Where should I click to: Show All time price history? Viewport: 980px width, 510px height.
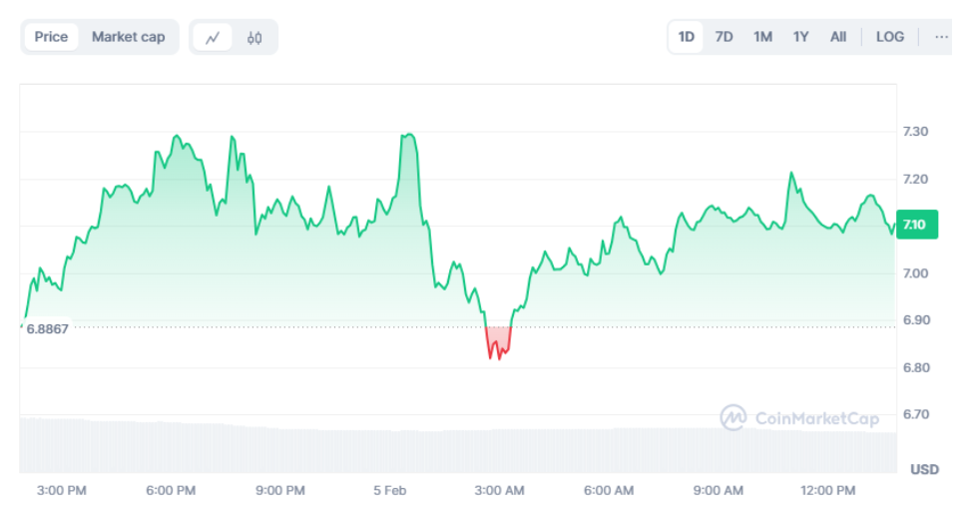(x=838, y=37)
